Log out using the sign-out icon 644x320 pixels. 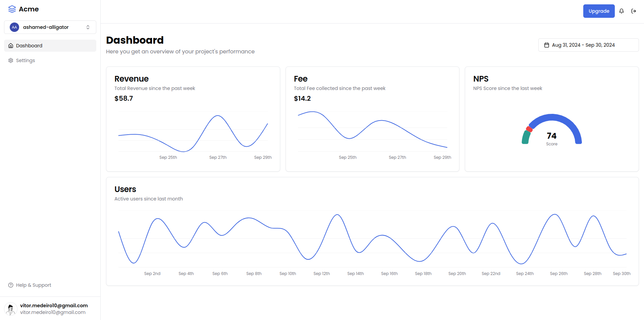(634, 11)
